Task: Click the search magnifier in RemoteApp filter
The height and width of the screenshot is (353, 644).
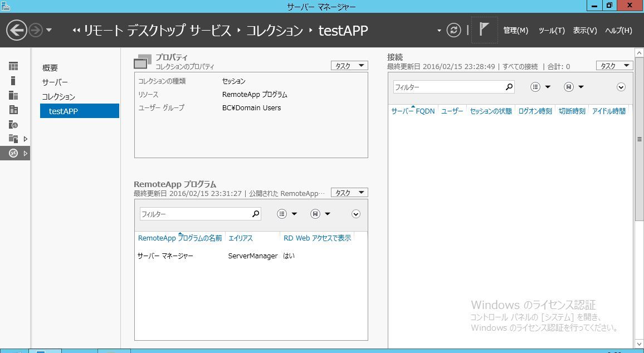Action: (256, 214)
